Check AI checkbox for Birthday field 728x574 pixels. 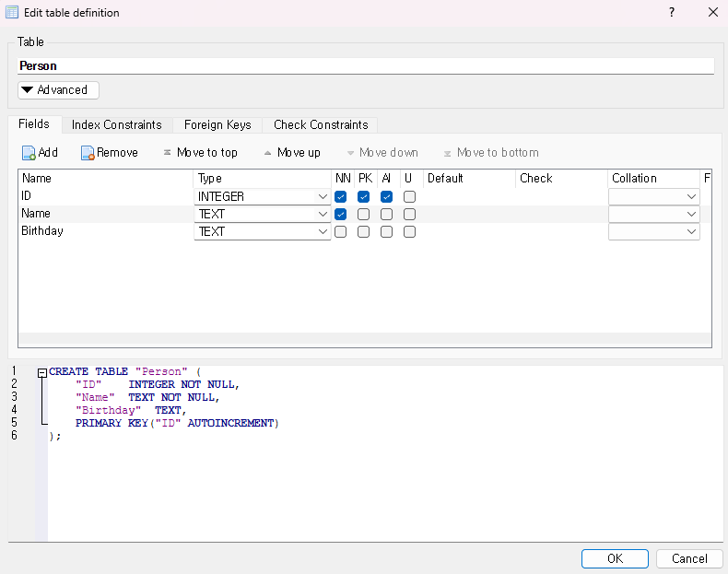pyautogui.click(x=386, y=231)
